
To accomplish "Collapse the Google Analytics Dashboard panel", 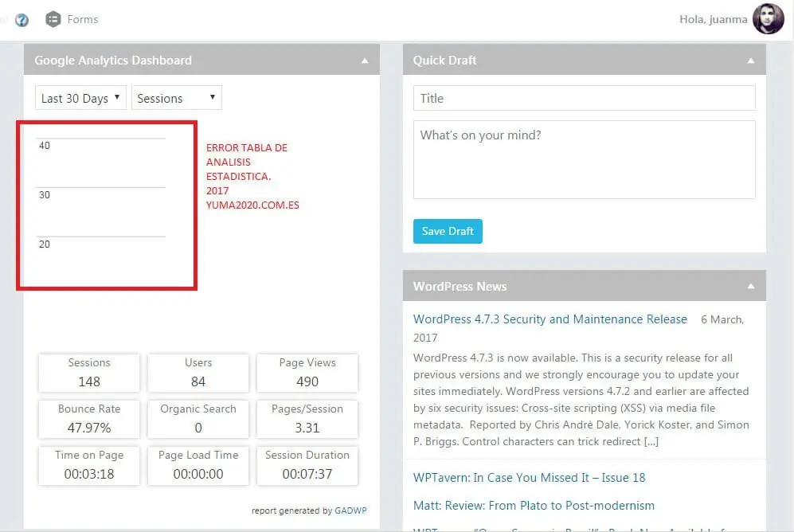I will click(x=365, y=61).
